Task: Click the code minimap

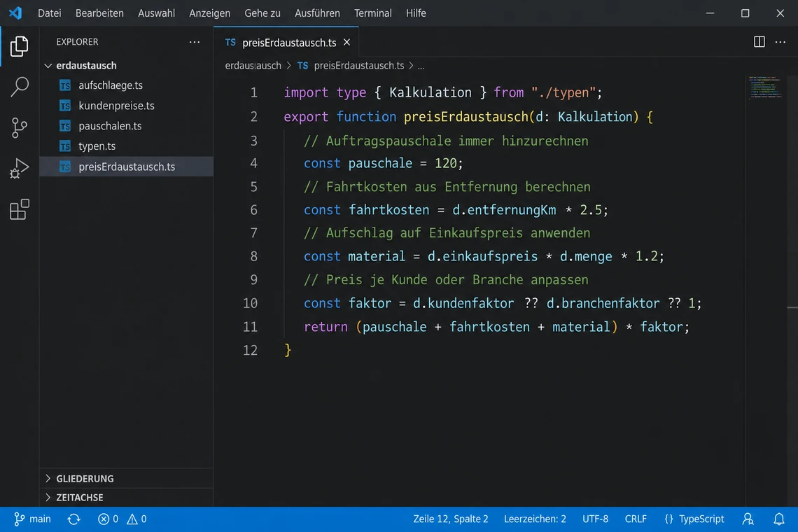Action: [765, 87]
